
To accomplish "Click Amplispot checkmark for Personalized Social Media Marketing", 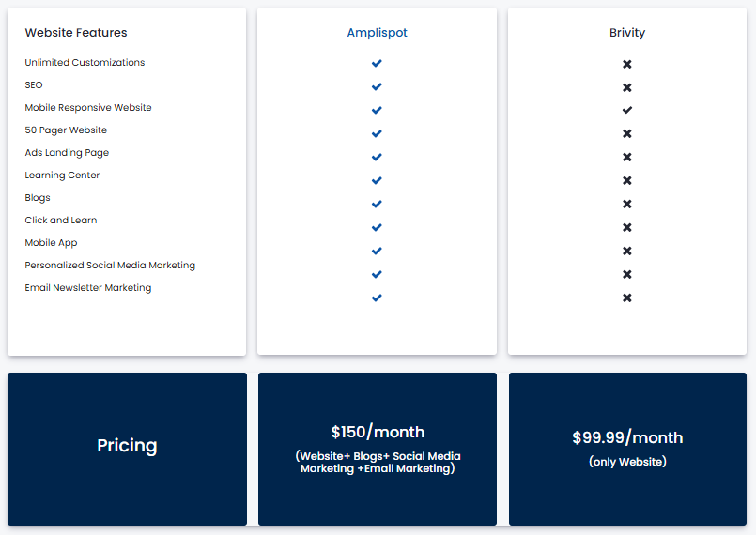I will click(x=377, y=274).
